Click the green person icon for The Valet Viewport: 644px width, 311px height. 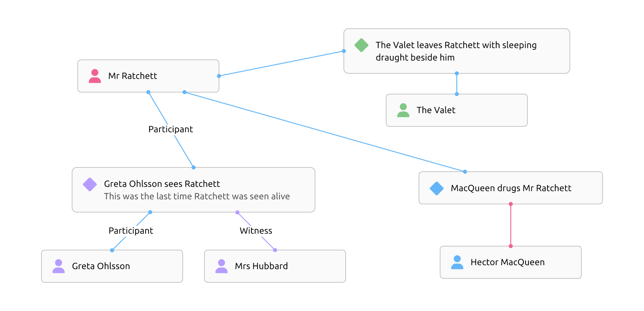point(403,110)
